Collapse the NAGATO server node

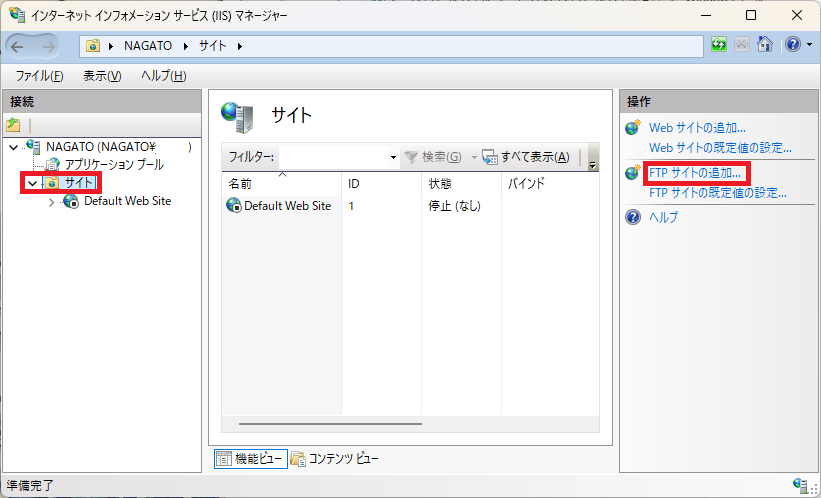[x=14, y=148]
